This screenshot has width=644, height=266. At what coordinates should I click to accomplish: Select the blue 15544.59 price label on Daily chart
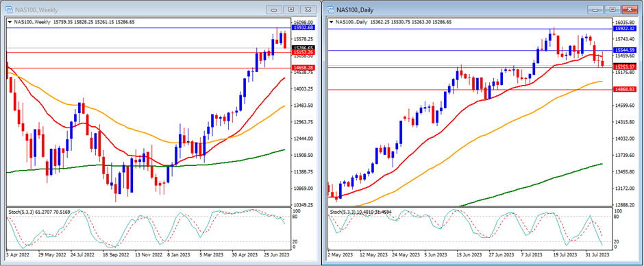tap(624, 50)
